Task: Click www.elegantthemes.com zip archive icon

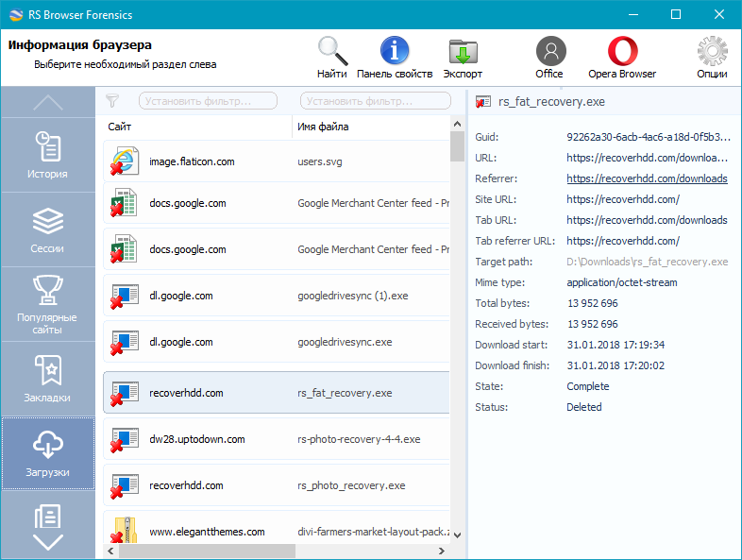Action: [x=124, y=530]
